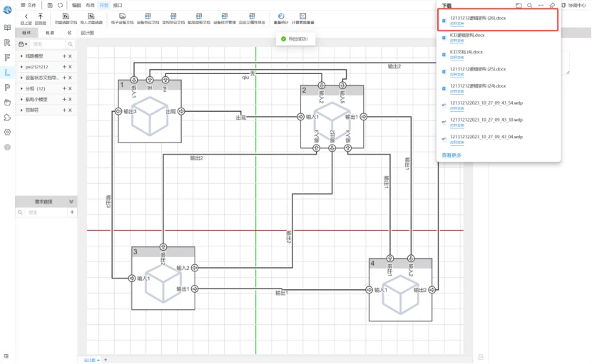Open file link for 12131212逻辑架构 (25).docx
Viewport: 592px width, 364px height.
[456, 75]
